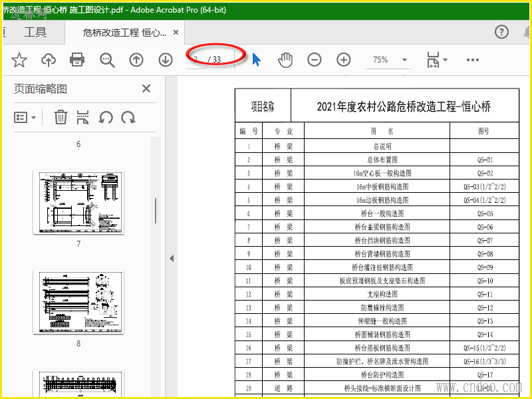
Task: Delete selected page with trash icon
Action: pos(61,118)
